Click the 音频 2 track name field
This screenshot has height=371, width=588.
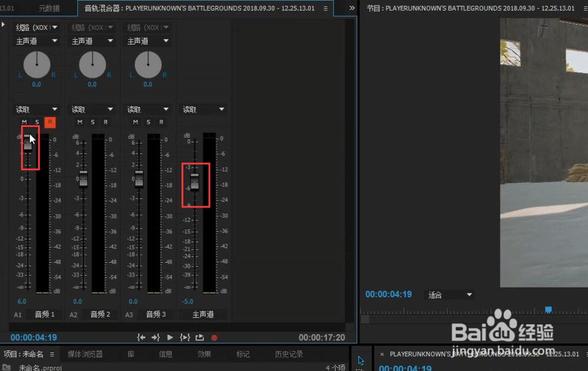click(x=100, y=315)
